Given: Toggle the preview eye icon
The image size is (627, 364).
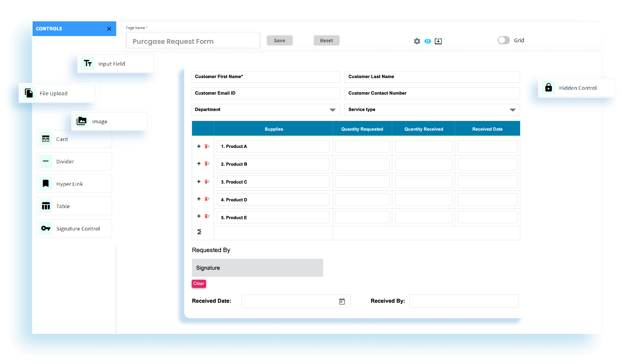Looking at the screenshot, I should pyautogui.click(x=428, y=41).
